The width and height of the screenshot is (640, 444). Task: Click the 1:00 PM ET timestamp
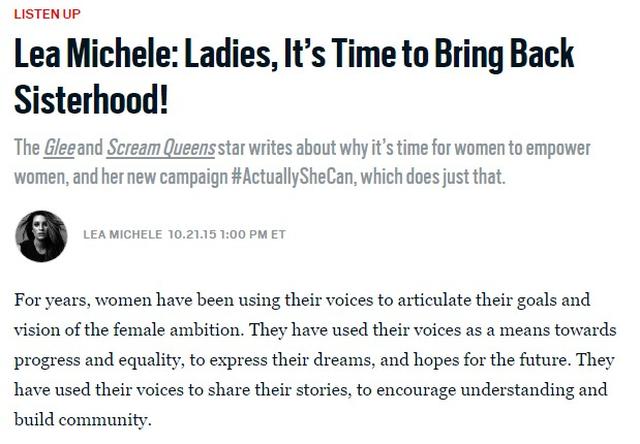click(253, 235)
